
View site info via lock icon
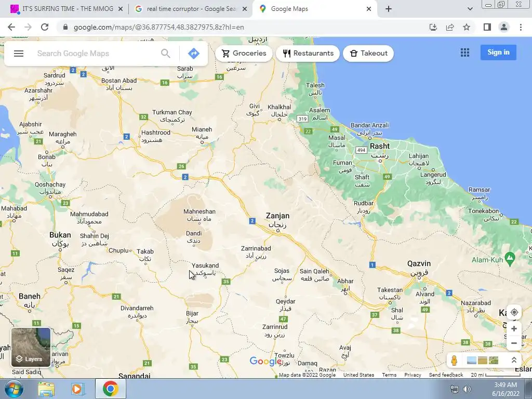[x=65, y=27]
